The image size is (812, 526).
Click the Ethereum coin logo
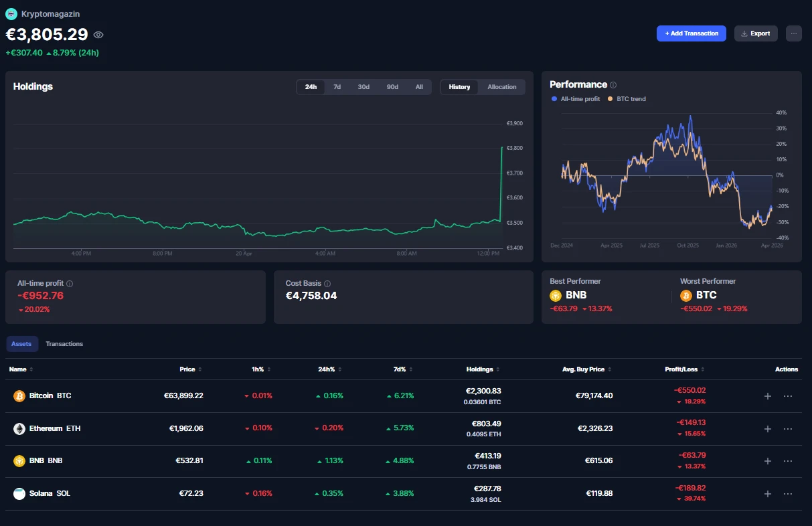pyautogui.click(x=19, y=429)
